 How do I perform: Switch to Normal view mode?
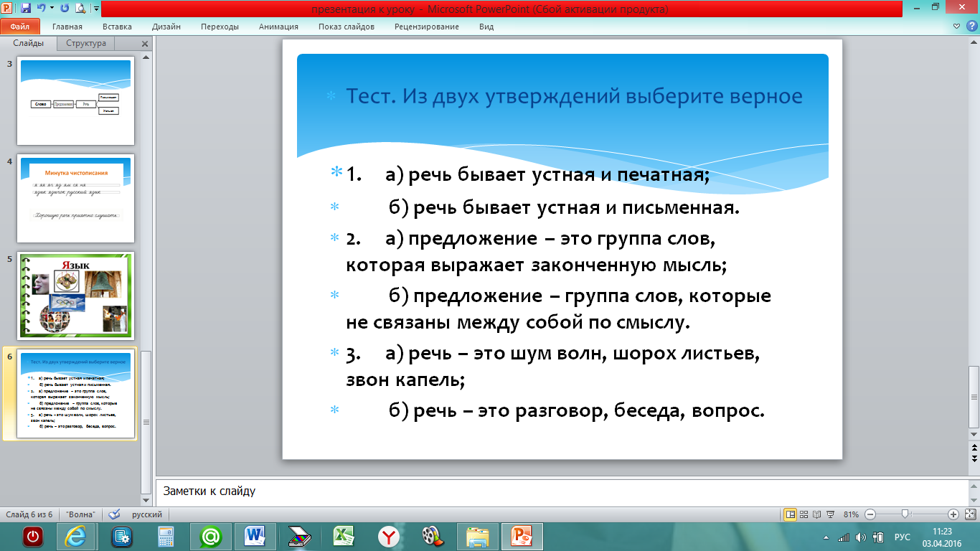click(x=790, y=514)
